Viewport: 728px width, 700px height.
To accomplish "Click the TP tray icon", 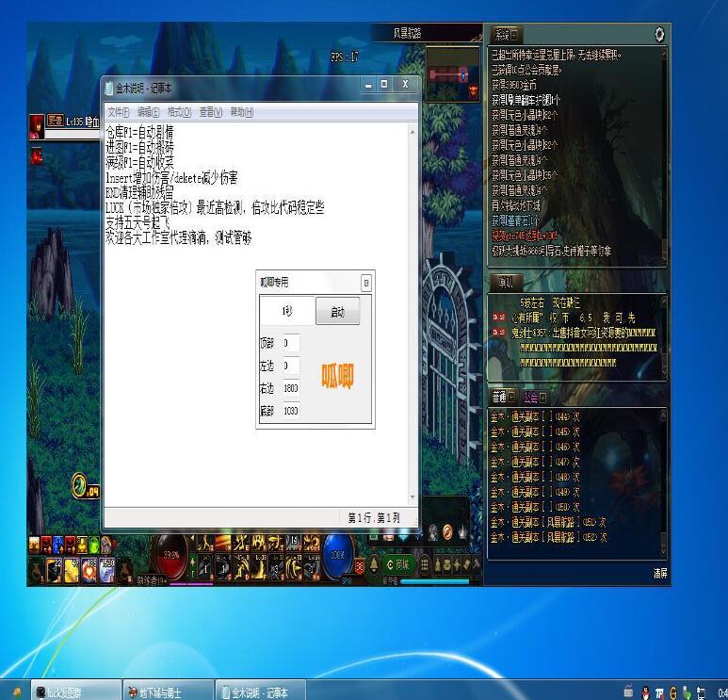I will tap(659, 693).
